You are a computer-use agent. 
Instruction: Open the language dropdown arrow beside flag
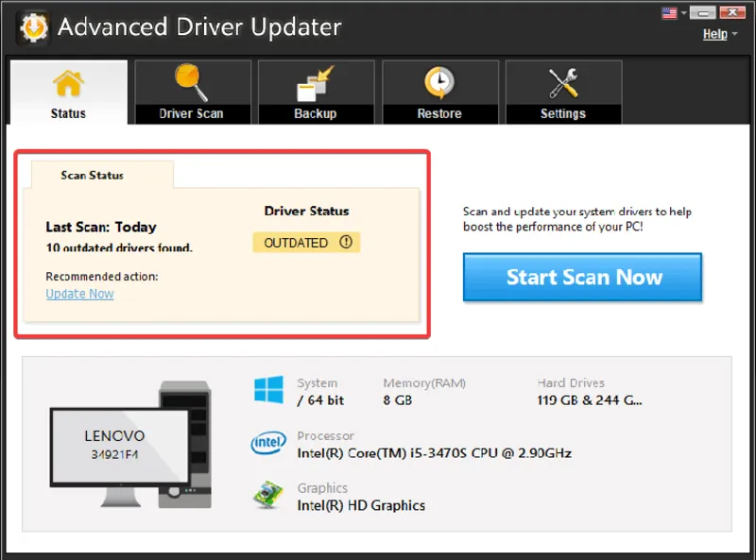pos(683,13)
